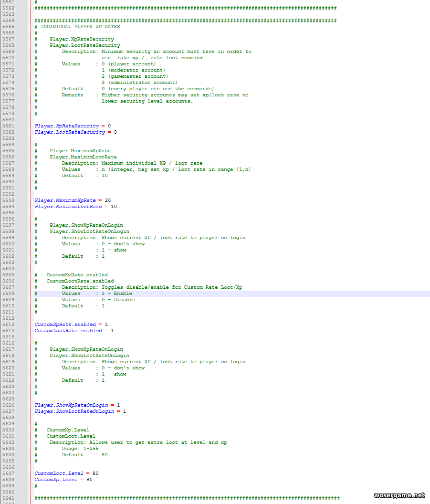This screenshot has height=504, width=430.
Task: Click the INDIVIDUAL PLAYER XP RATES header comment
Action: (x=80, y=27)
